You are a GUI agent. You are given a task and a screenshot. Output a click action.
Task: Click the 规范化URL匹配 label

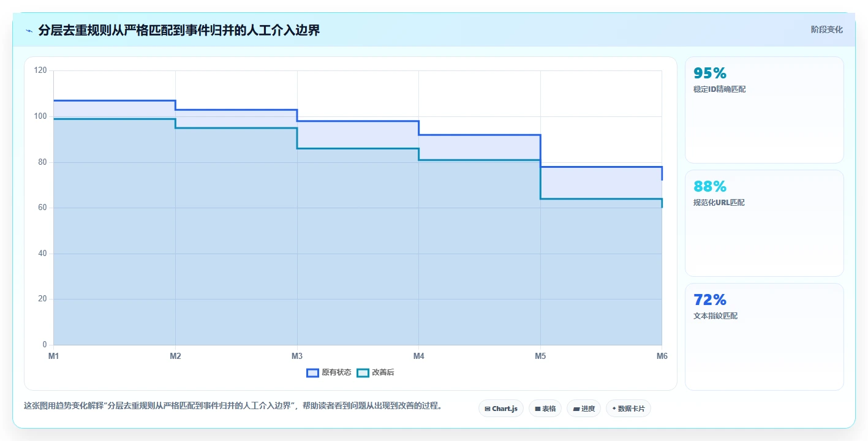719,203
